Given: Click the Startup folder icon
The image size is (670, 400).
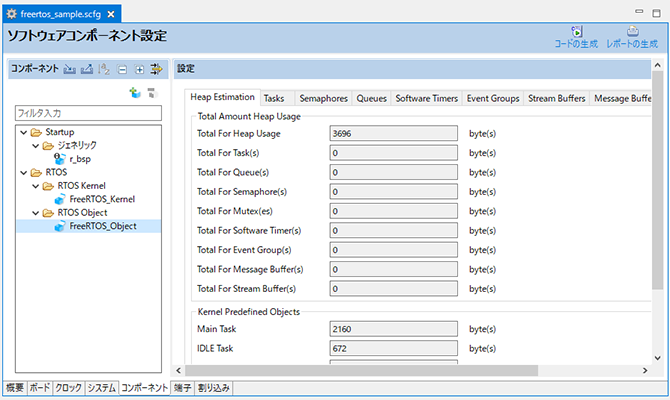Looking at the screenshot, I should click(x=36, y=132).
